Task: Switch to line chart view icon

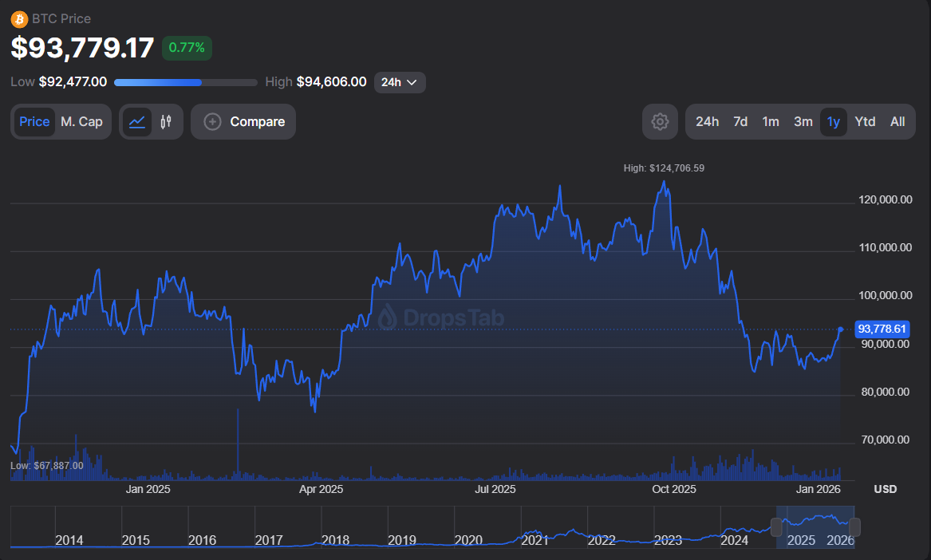Action: [137, 122]
